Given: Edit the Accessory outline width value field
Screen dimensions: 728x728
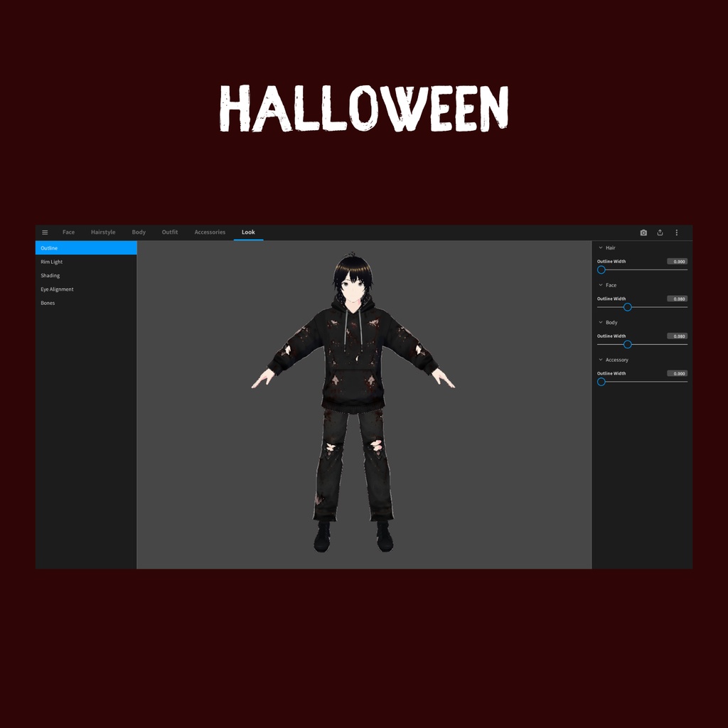Looking at the screenshot, I should coord(678,373).
